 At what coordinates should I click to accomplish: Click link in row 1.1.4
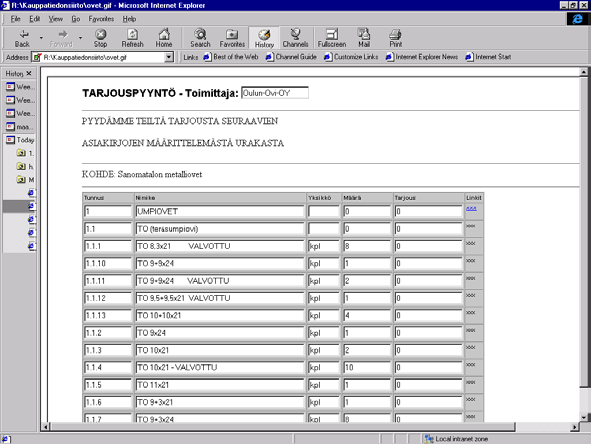pyautogui.click(x=470, y=364)
